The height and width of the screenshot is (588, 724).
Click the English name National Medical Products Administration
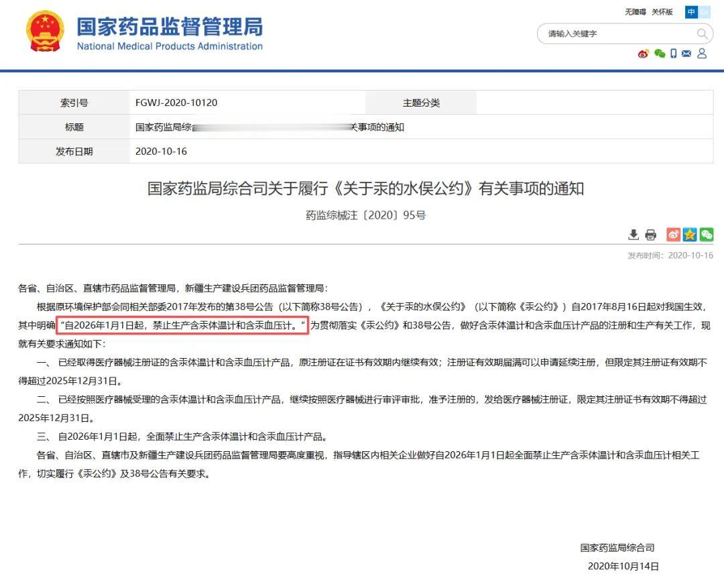[x=170, y=46]
